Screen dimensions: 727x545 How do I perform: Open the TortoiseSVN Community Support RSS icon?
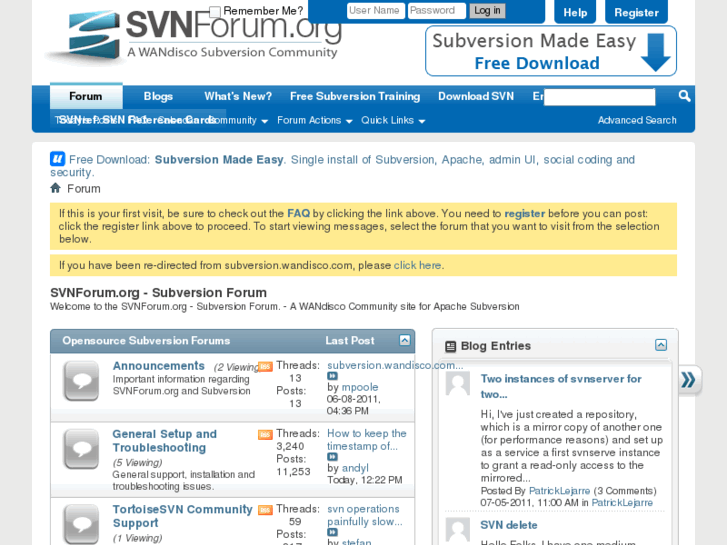[265, 510]
